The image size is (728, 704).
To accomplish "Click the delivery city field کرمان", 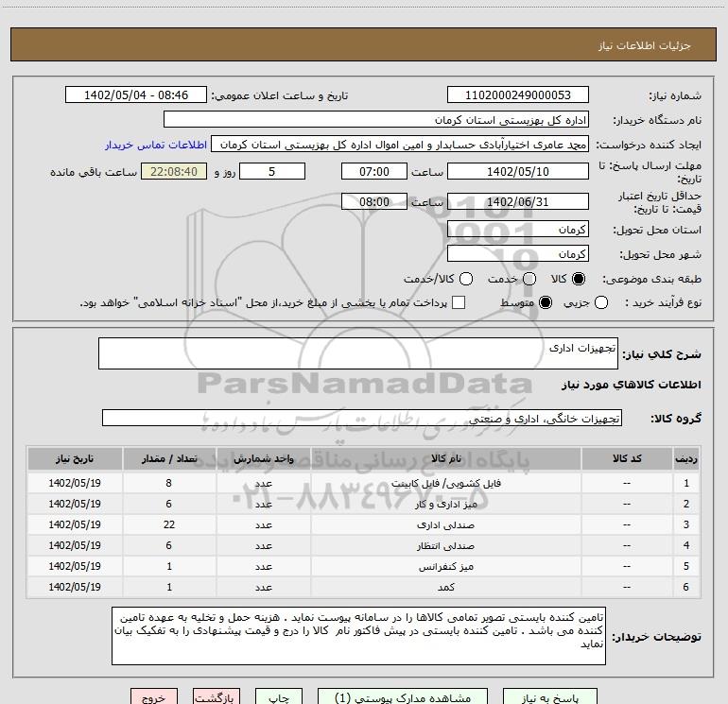I will 518,254.
